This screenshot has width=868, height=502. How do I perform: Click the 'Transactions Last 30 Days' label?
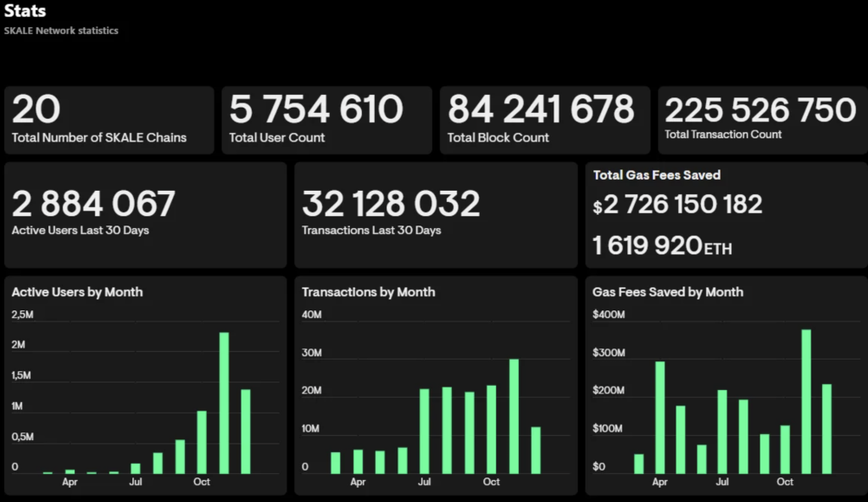[371, 231]
